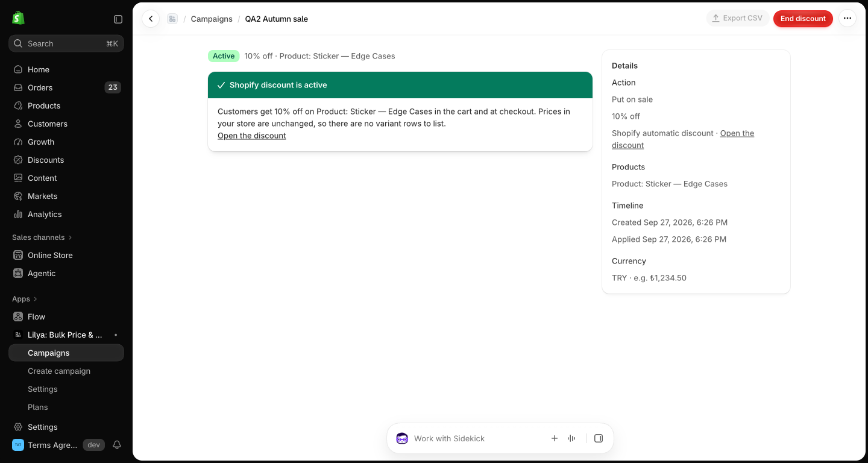This screenshot has width=868, height=463.
Task: Click the pin dot next to Lilya app
Action: point(116,335)
